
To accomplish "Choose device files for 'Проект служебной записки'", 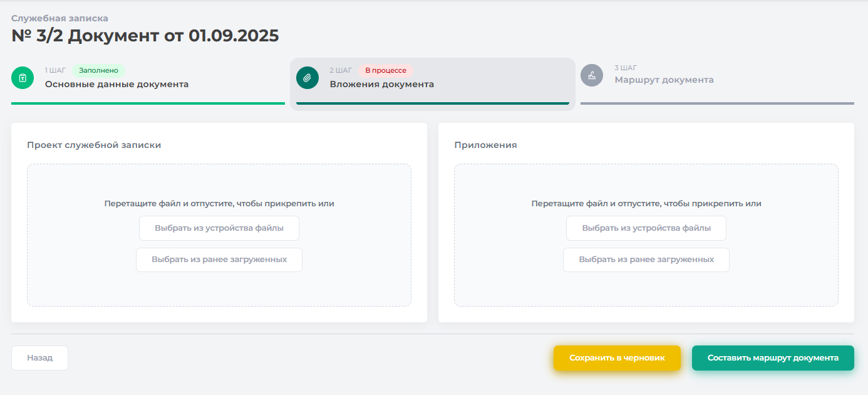I will coord(219,228).
